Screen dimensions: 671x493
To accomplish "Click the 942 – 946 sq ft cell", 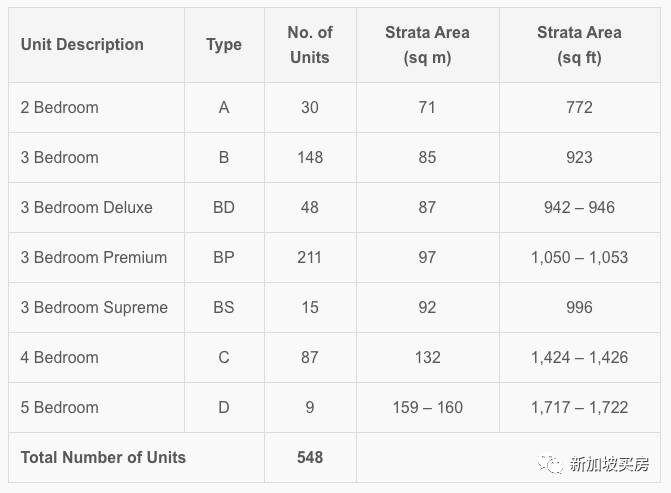I will tap(579, 207).
